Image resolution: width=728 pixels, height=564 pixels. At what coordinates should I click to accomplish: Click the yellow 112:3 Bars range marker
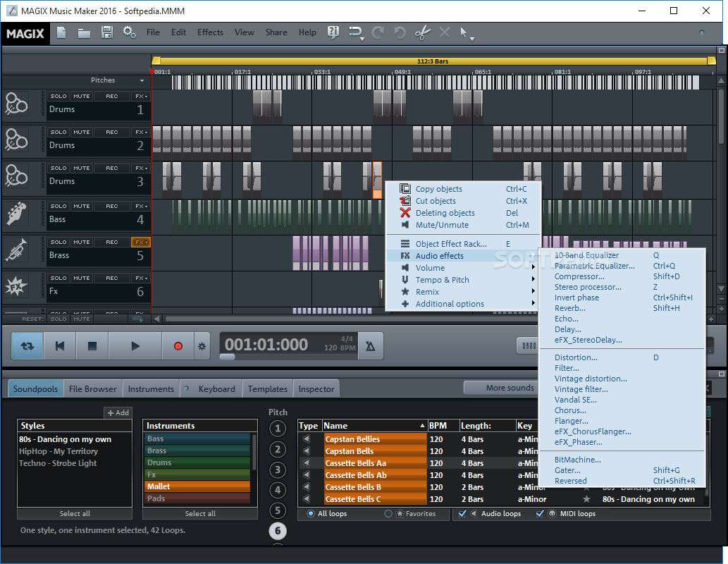[x=433, y=61]
